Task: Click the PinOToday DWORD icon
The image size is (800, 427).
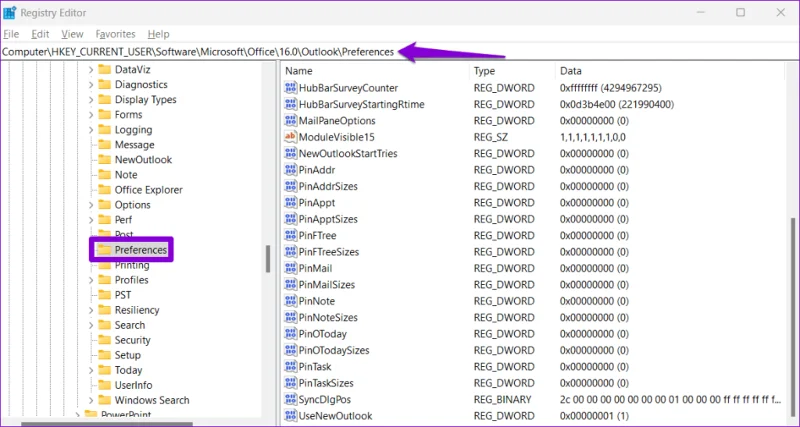Action: tap(290, 334)
